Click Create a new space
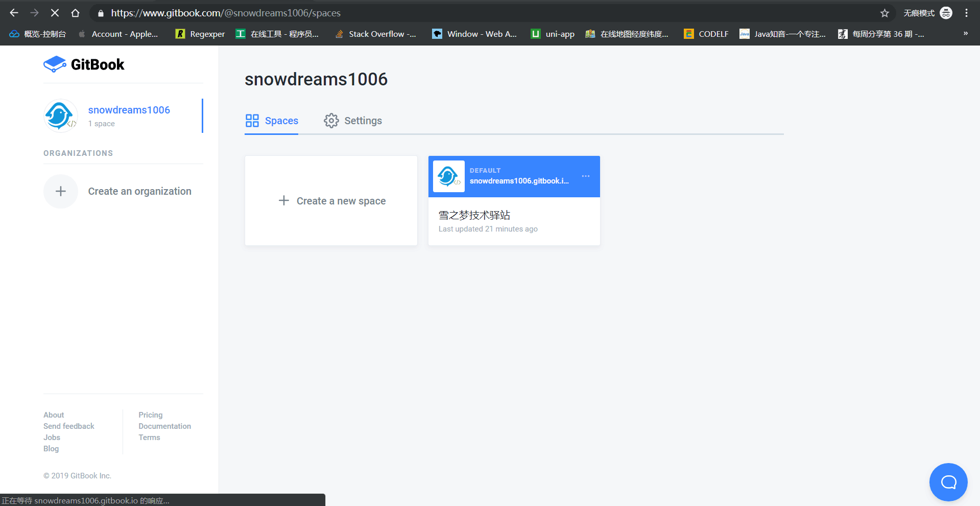The height and width of the screenshot is (506, 980). [x=331, y=200]
